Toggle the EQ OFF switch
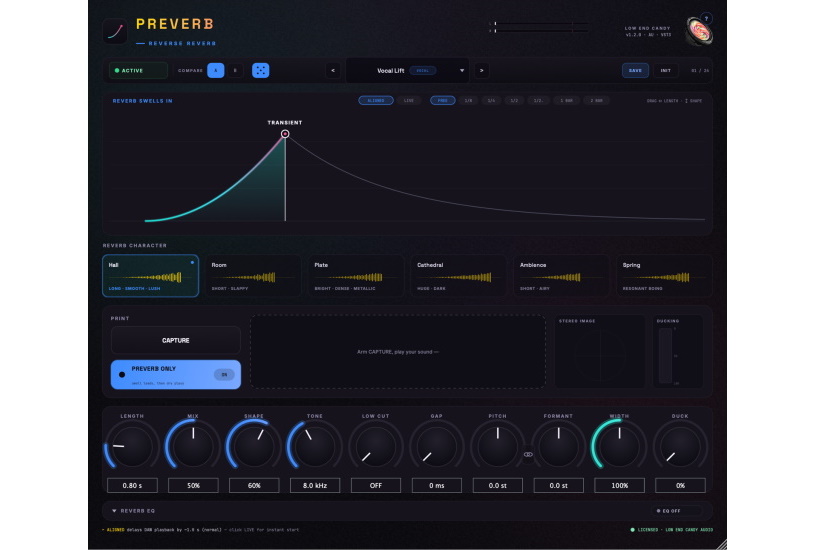 [x=677, y=511]
